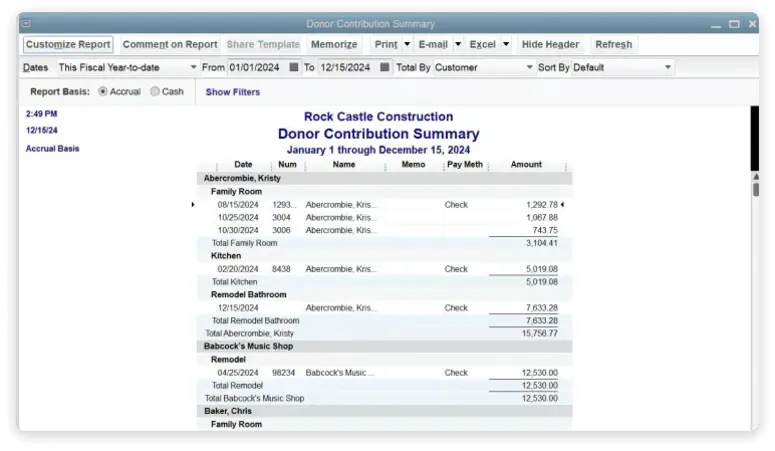The width and height of the screenshot is (775, 451).
Task: Select the 10/30/2024 transaction date
Action: [238, 230]
